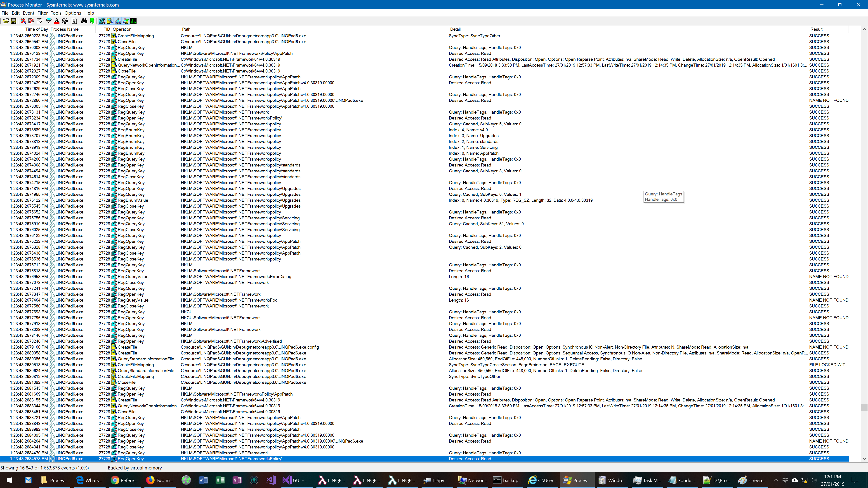Open the Options menu
Viewport: 868px width, 488px height.
pyautogui.click(x=72, y=13)
